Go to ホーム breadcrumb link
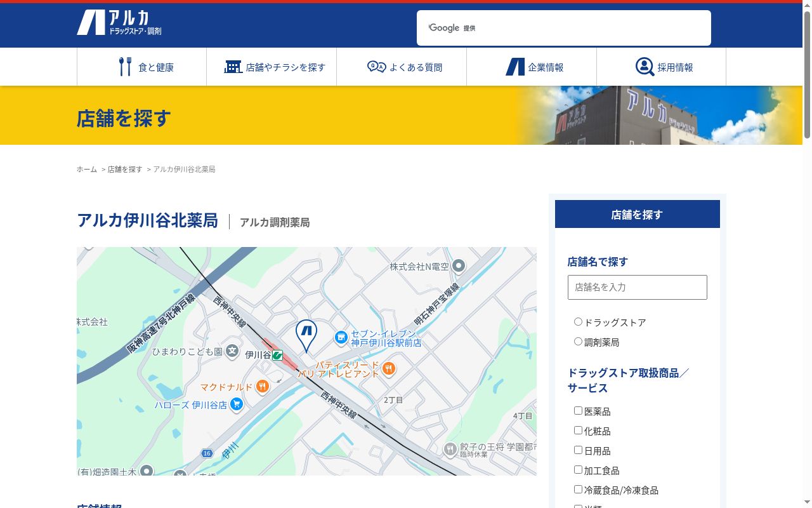Screen dimensions: 812x508 click(x=87, y=170)
